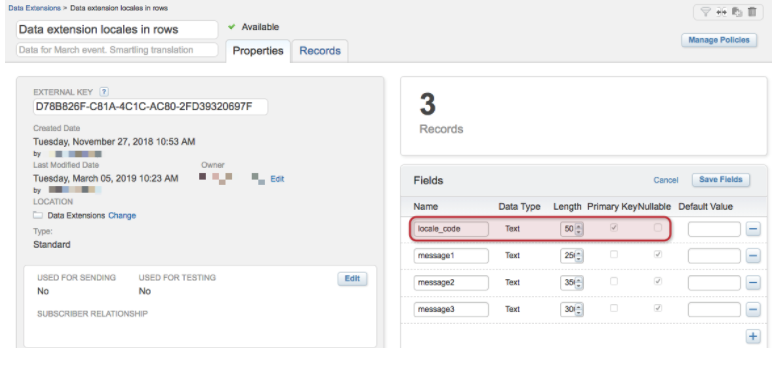Click the Save Fields button
Viewport: 772px width, 365px height.
click(721, 180)
